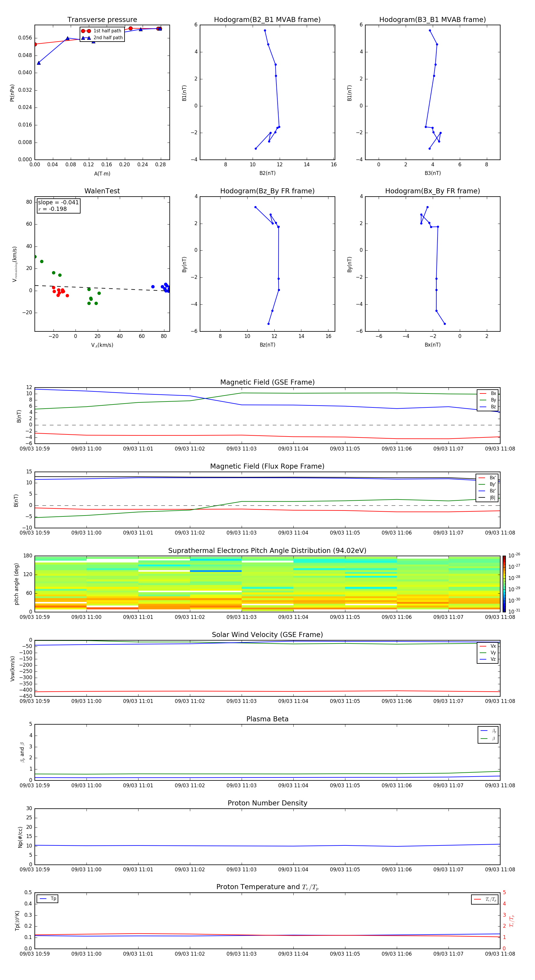Click the 'slope = -0.041' annotation
The image size is (535, 980).
pyautogui.click(x=58, y=203)
